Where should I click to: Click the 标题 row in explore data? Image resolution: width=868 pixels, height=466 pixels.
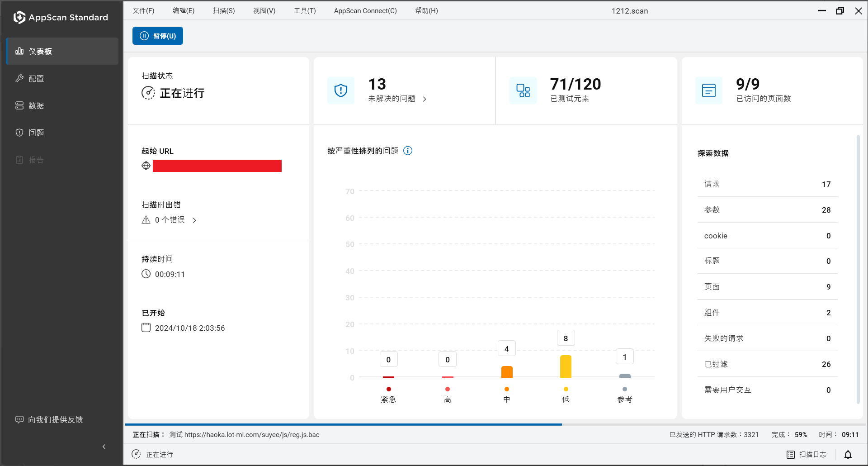coord(768,261)
